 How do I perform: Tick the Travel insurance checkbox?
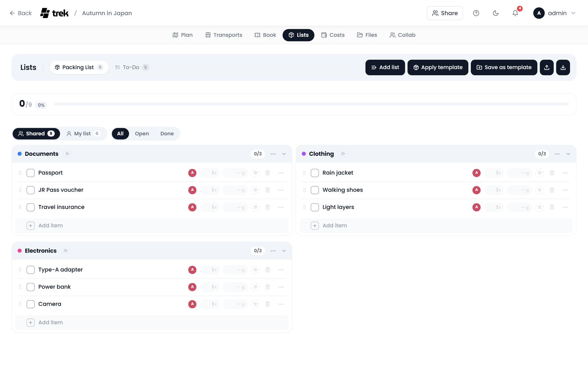[x=31, y=207]
